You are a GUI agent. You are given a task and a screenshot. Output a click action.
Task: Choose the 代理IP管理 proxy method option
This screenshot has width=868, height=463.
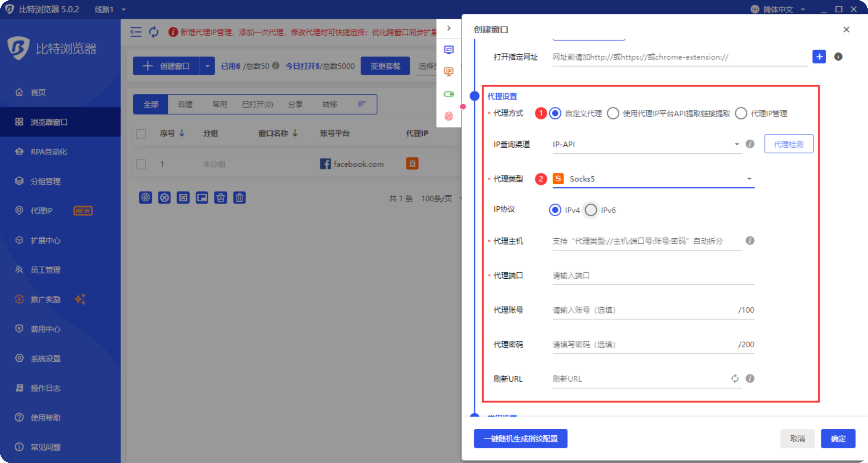[741, 114]
